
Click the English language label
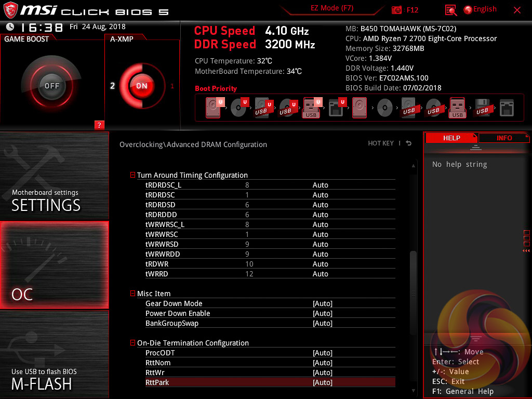click(x=485, y=9)
